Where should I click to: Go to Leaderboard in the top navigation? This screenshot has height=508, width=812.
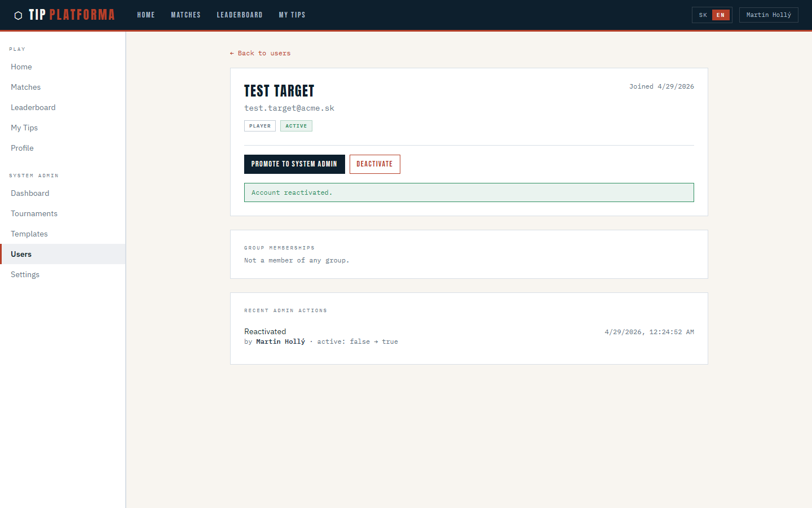click(x=239, y=15)
